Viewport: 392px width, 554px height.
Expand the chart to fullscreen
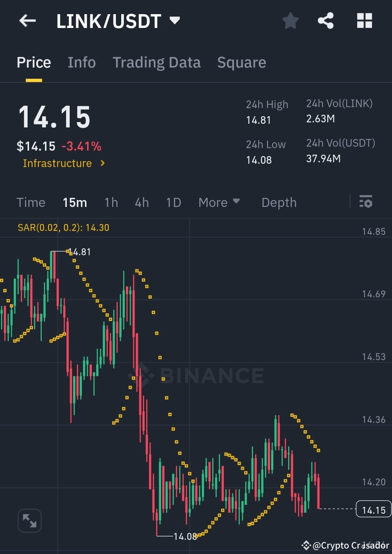coord(29,520)
